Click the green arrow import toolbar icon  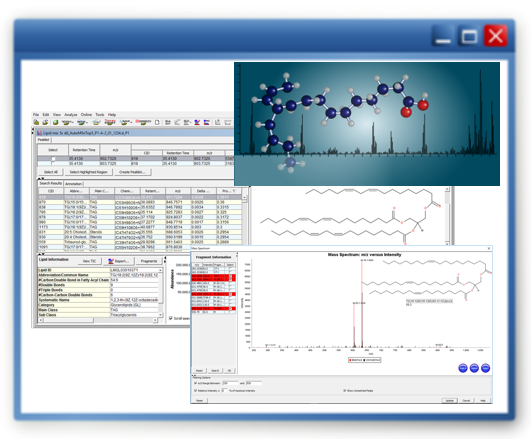pos(55,122)
